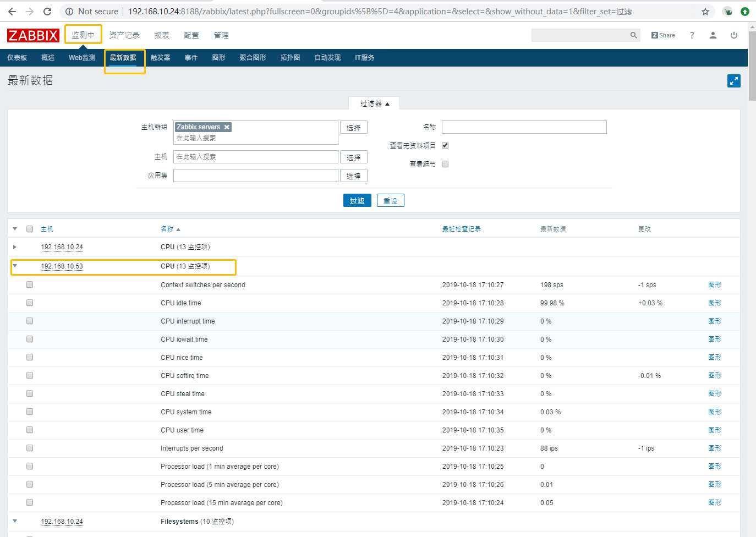Open the Administration (管理) menu
Image resolution: width=756 pixels, height=537 pixels.
(x=221, y=35)
